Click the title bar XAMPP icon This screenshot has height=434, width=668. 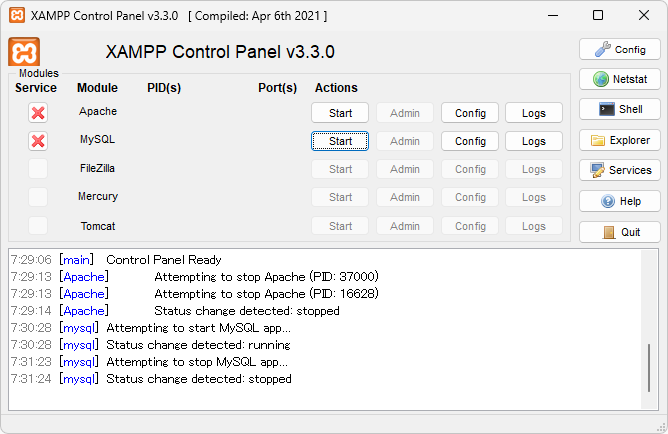point(17,15)
